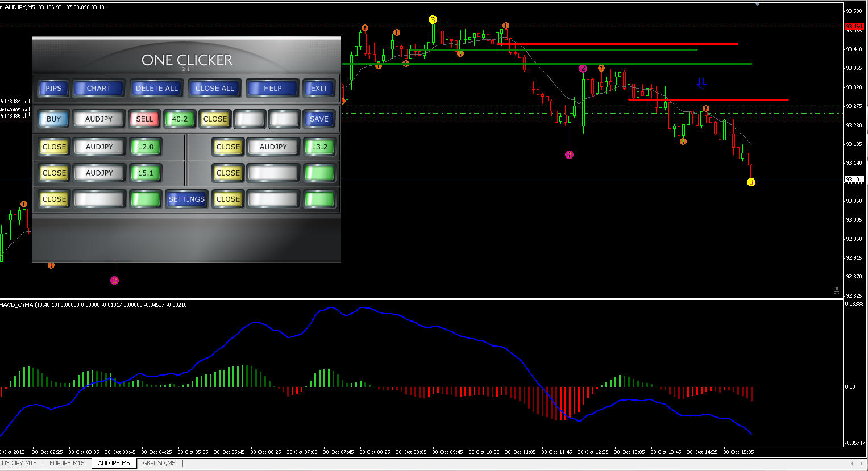The height and width of the screenshot is (471, 868).
Task: Click the blue down arrow on the chart
Action: (701, 84)
